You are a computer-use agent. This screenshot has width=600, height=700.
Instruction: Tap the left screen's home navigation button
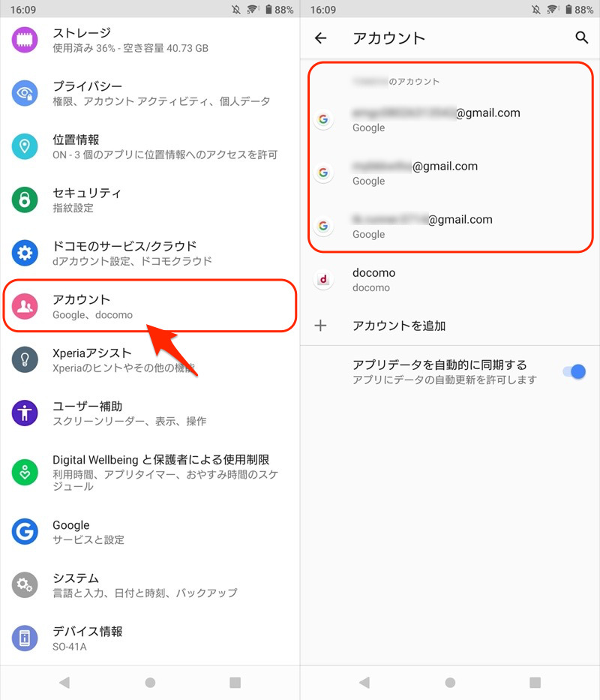150,683
